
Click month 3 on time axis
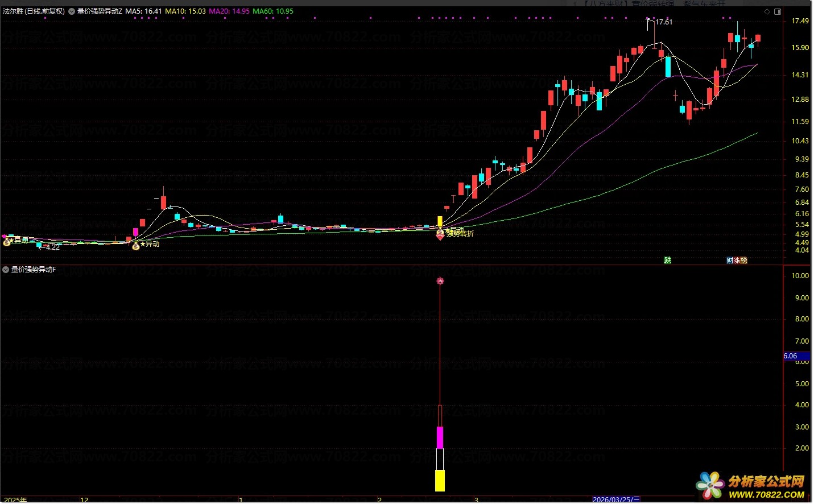[477, 500]
